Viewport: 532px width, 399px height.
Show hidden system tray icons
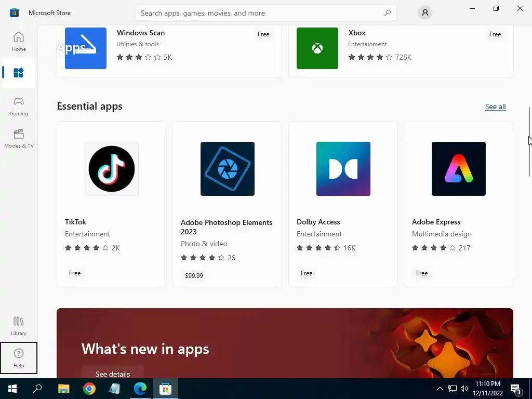click(x=440, y=389)
